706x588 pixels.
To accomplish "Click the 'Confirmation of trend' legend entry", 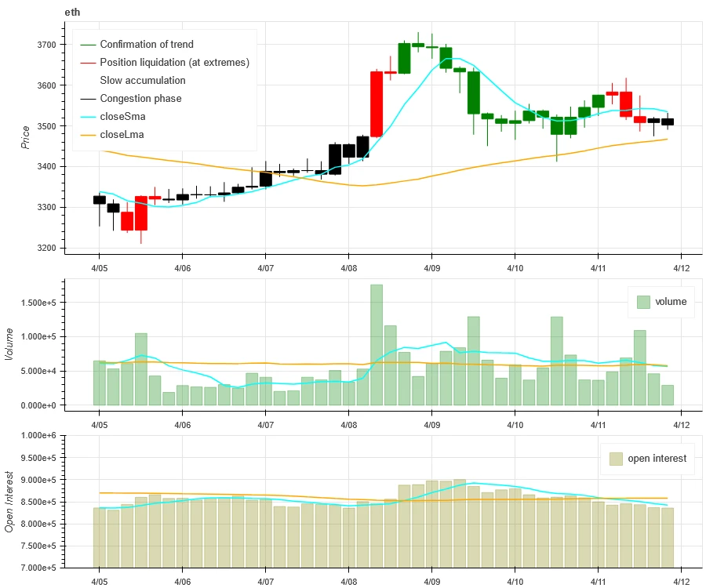I will click(x=146, y=45).
